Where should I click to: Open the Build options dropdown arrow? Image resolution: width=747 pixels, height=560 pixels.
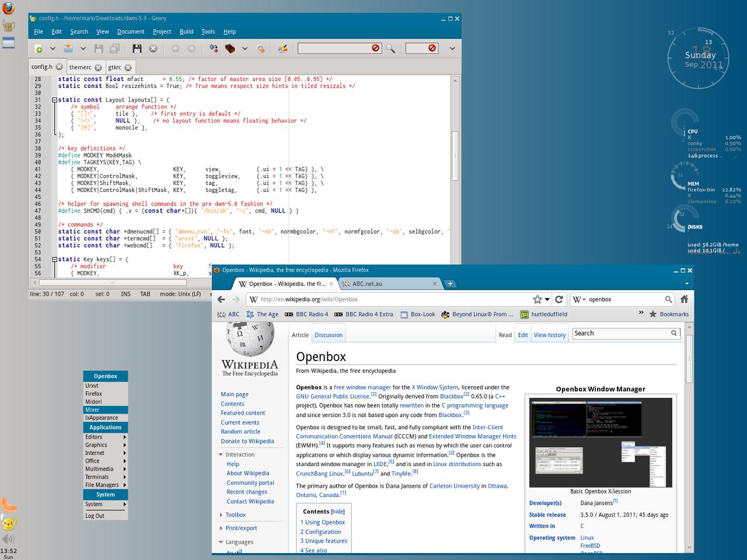pyautogui.click(x=245, y=48)
